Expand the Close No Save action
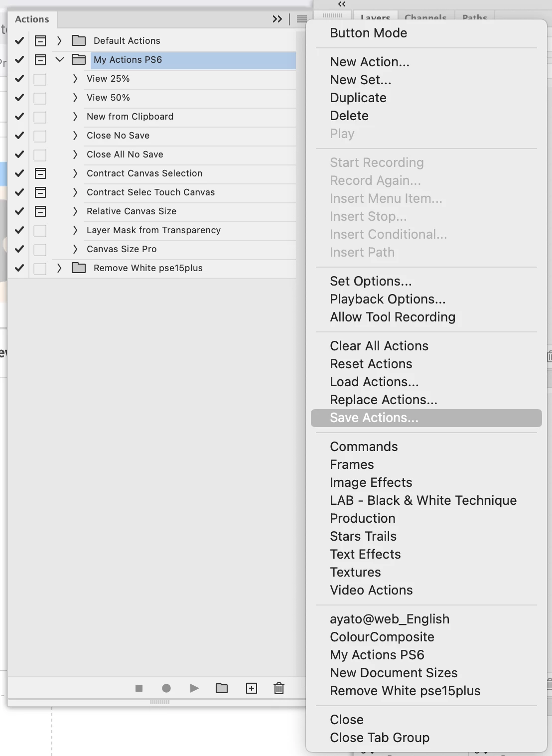This screenshot has height=756, width=552. pos(75,135)
